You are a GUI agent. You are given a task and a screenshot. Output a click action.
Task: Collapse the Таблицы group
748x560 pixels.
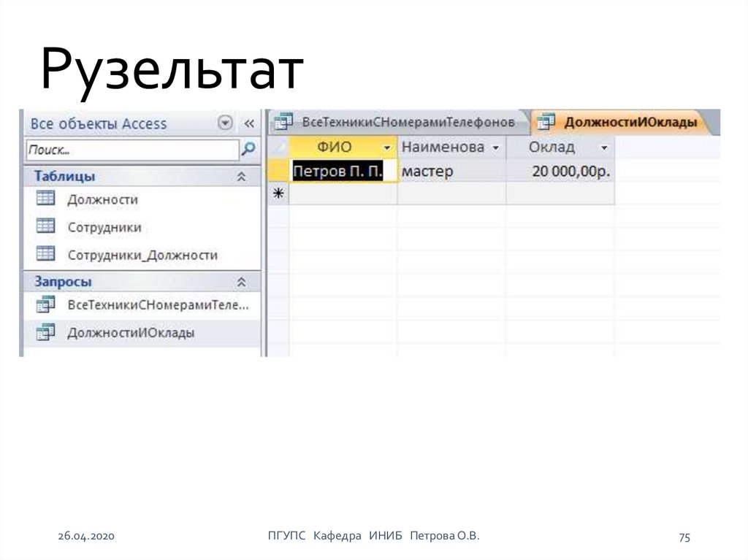pyautogui.click(x=240, y=177)
